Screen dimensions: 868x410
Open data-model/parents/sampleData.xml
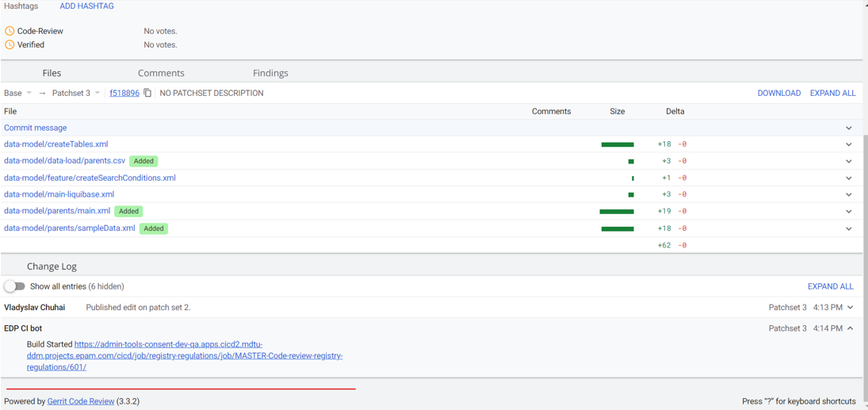coord(70,228)
